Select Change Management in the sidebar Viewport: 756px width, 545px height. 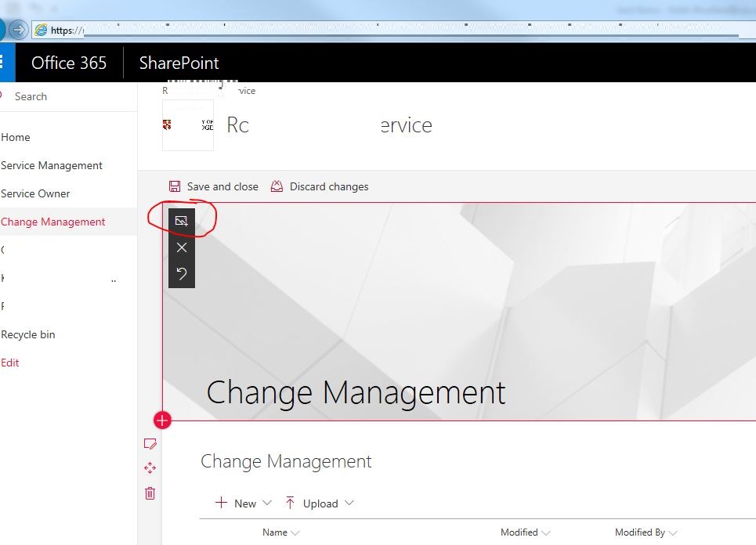click(53, 222)
